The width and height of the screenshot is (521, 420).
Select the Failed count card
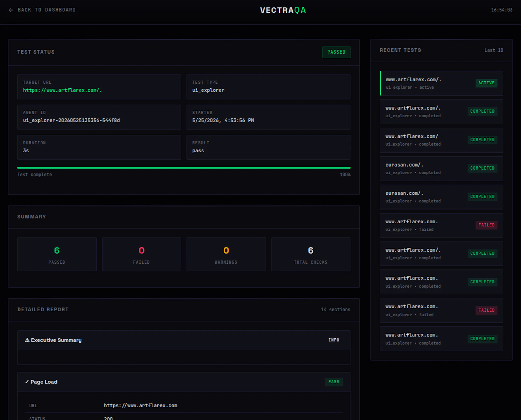[142, 254]
